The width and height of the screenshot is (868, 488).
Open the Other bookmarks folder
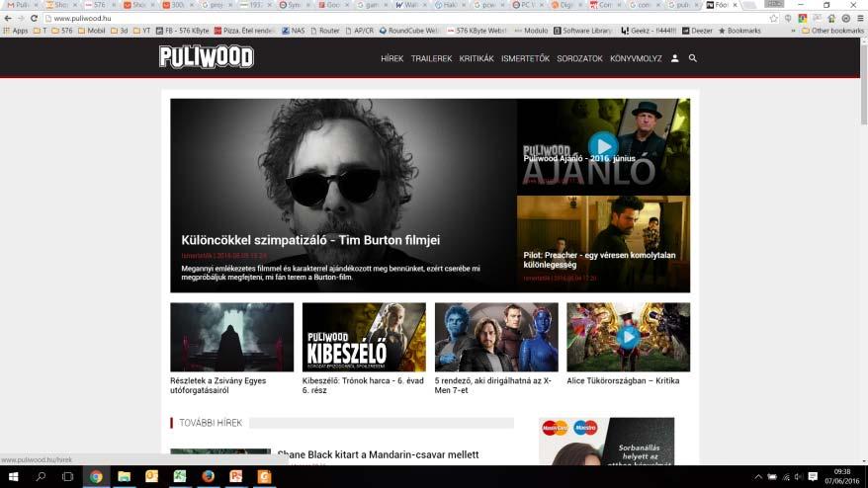click(832, 31)
